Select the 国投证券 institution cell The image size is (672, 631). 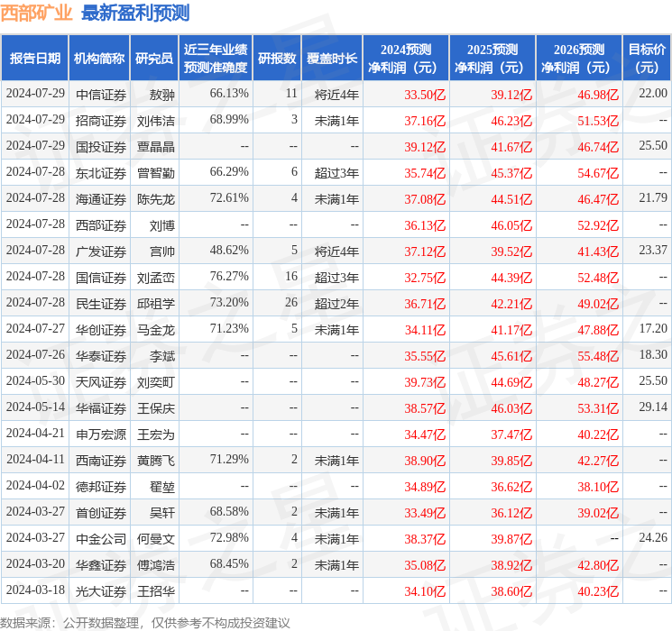point(101,147)
